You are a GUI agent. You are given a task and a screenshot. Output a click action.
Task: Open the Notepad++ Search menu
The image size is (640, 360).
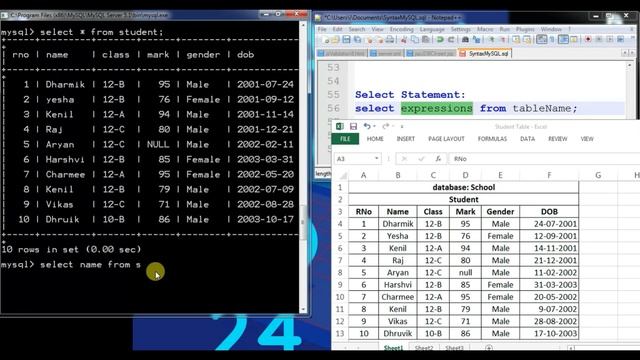pyautogui.click(x=357, y=29)
